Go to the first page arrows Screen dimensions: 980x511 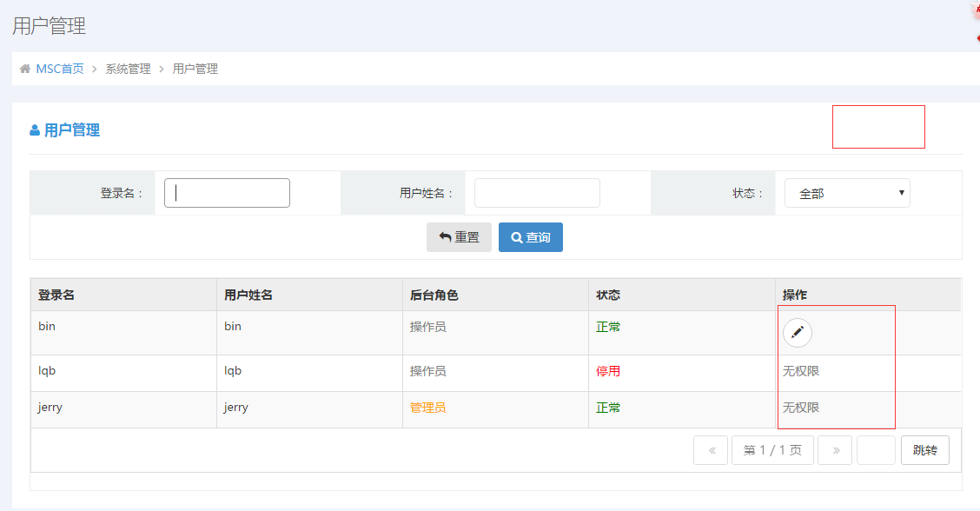pyautogui.click(x=711, y=450)
